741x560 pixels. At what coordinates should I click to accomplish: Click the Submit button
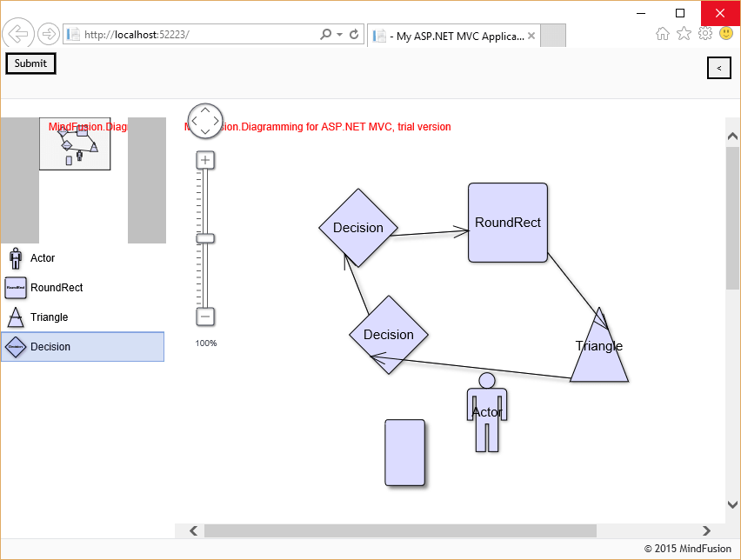(30, 63)
